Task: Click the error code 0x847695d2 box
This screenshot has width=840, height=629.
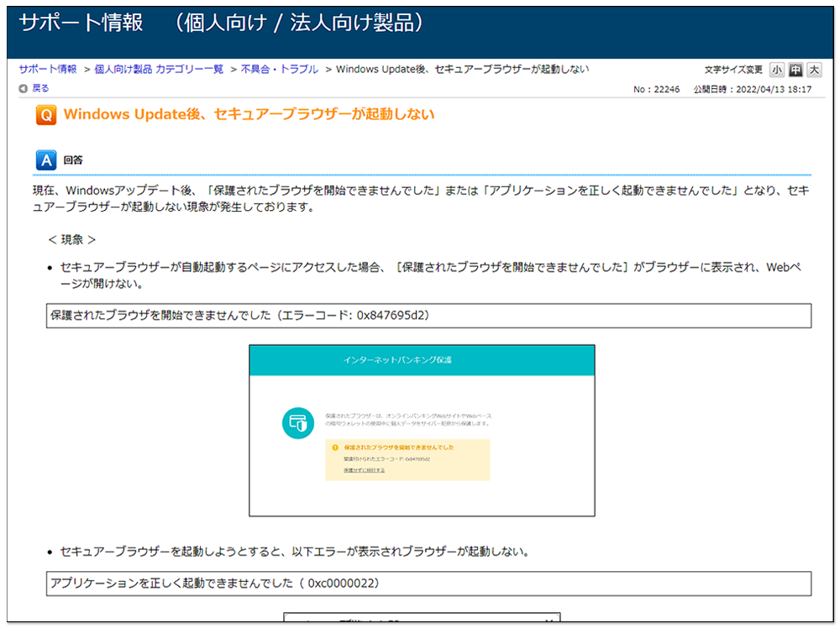Action: (x=428, y=316)
